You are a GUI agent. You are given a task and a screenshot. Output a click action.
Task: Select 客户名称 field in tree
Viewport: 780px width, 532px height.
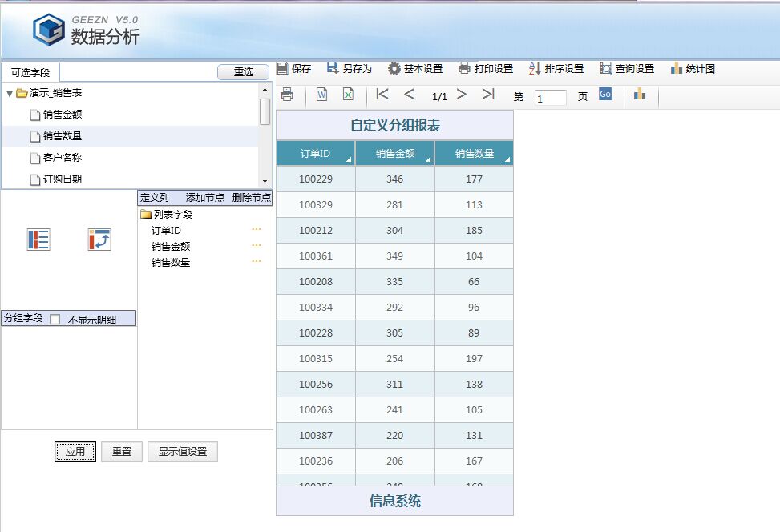(x=63, y=158)
